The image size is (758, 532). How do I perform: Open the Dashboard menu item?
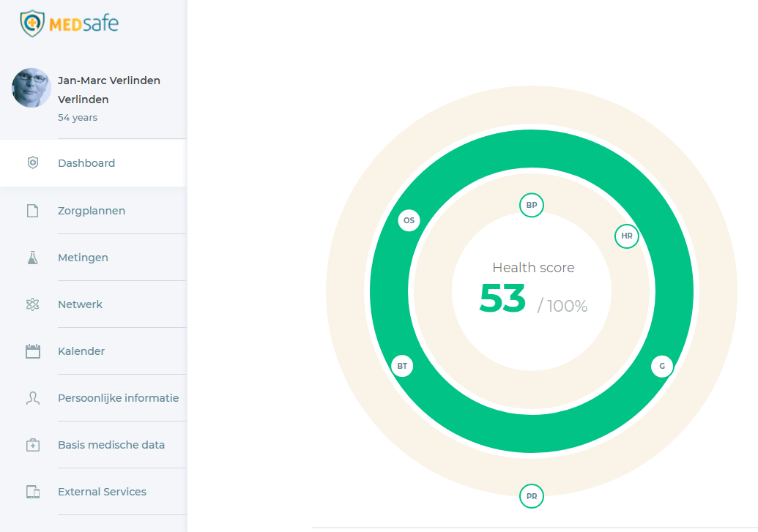tap(86, 163)
